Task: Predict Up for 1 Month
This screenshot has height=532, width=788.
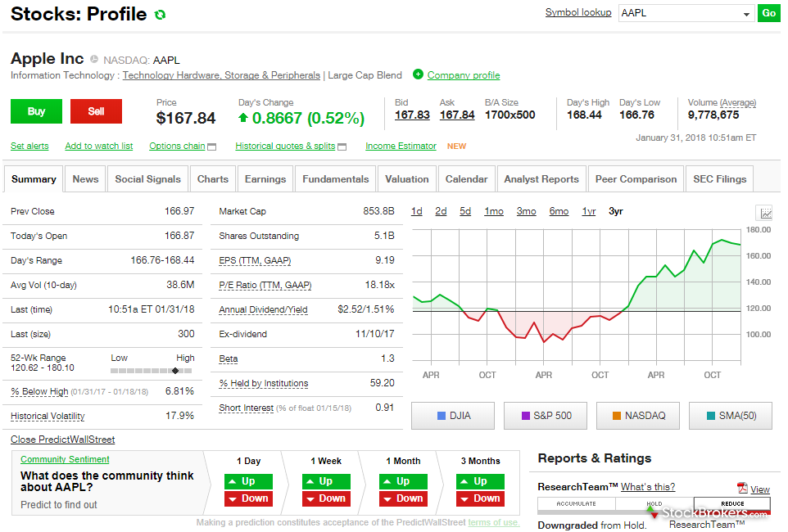Action: pos(403,481)
